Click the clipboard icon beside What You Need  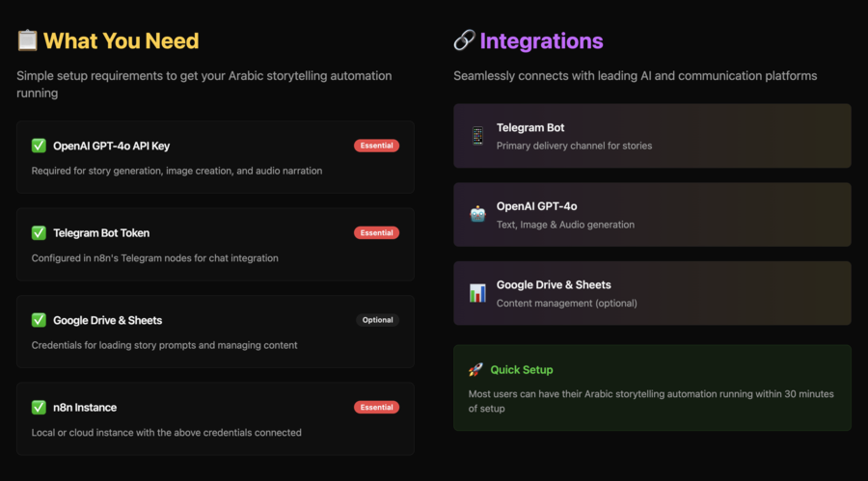pyautogui.click(x=27, y=40)
